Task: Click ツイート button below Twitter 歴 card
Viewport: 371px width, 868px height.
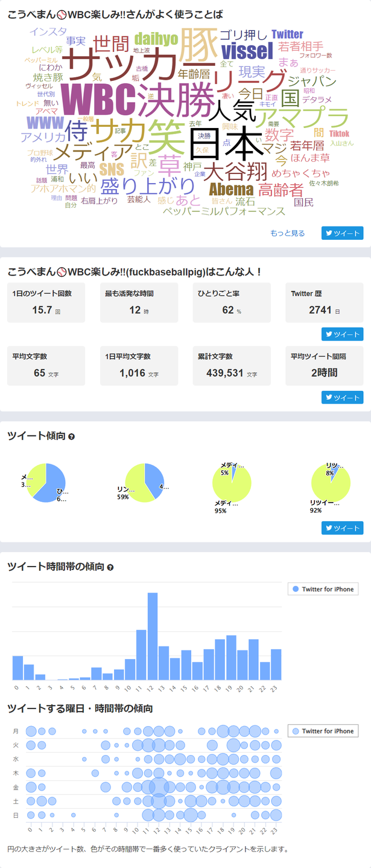Action: [x=342, y=334]
